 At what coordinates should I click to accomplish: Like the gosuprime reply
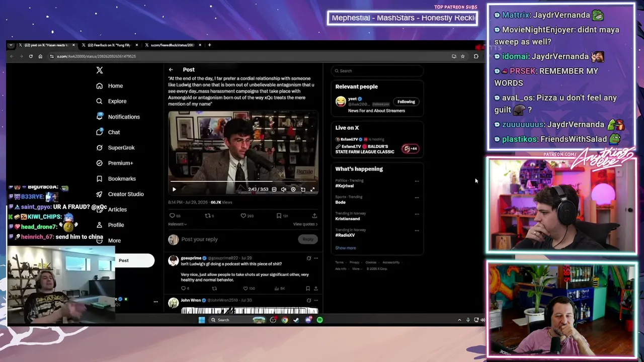(x=246, y=289)
